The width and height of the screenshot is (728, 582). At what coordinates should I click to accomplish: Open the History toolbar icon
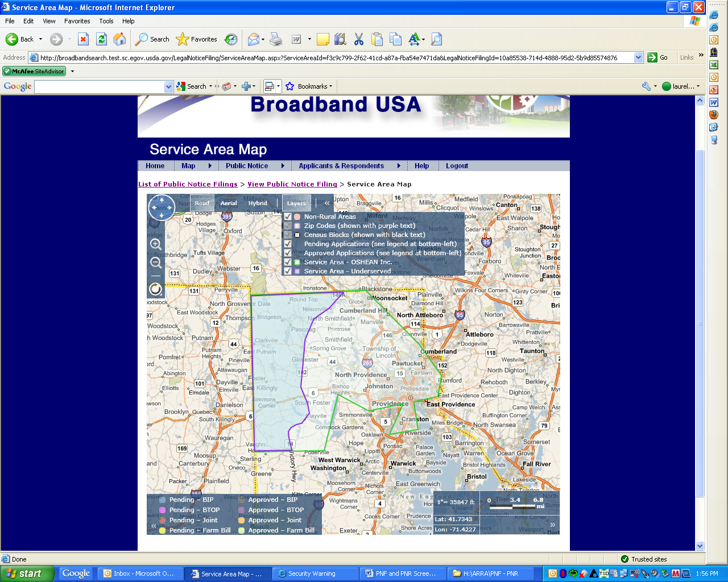(x=231, y=39)
